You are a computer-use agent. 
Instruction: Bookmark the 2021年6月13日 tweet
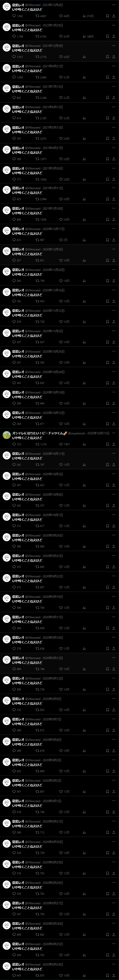click(107, 118)
